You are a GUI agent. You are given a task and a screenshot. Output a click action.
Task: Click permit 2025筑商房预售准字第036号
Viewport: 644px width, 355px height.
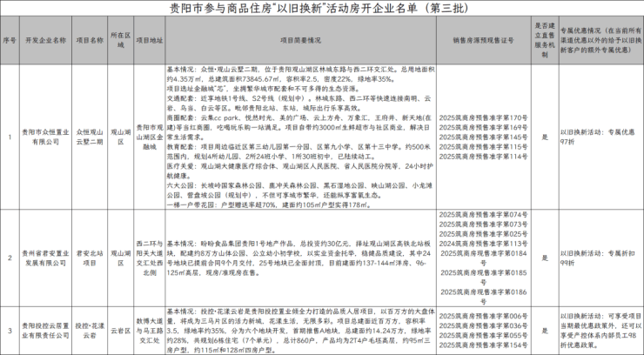coord(483,326)
